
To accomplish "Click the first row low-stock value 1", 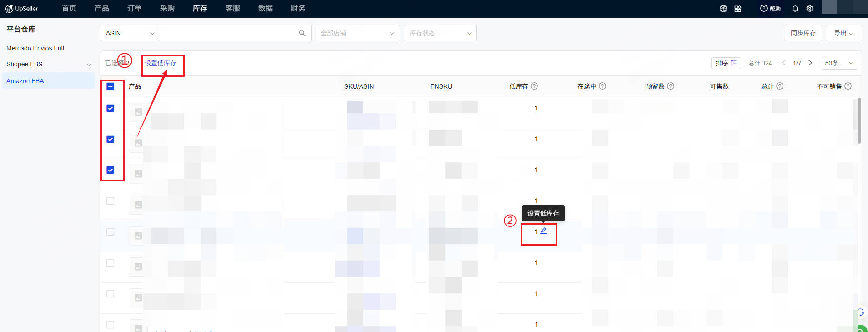I will click(536, 108).
